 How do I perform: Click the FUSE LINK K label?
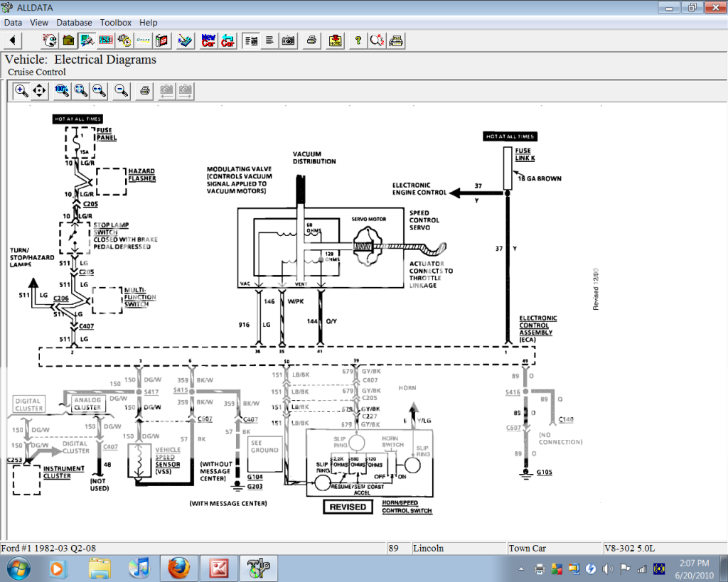point(525,154)
